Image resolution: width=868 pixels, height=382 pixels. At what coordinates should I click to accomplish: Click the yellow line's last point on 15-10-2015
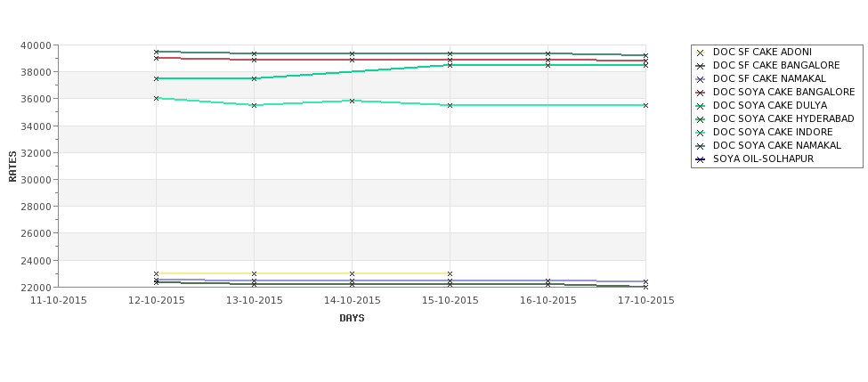click(450, 273)
